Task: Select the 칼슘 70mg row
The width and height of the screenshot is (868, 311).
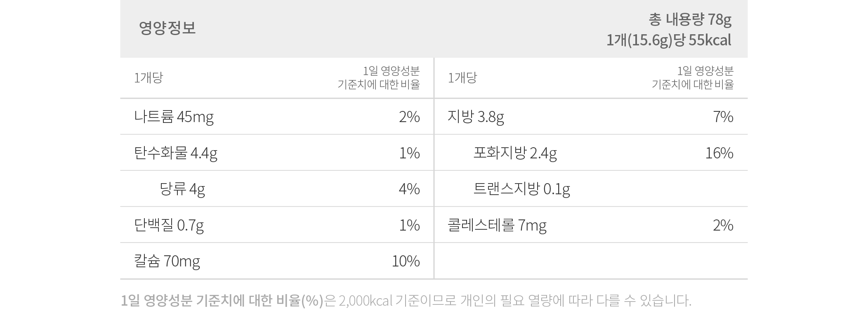Action: tap(276, 261)
